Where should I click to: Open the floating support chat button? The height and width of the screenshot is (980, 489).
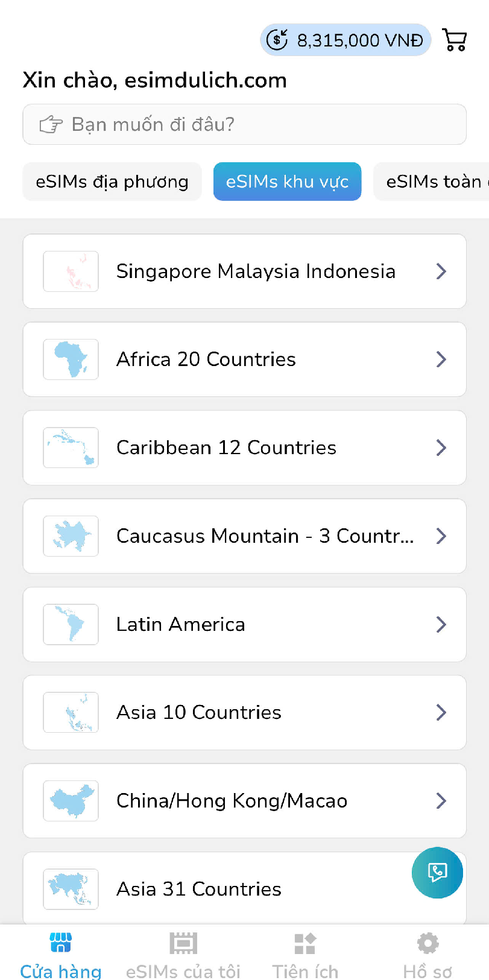[437, 872]
